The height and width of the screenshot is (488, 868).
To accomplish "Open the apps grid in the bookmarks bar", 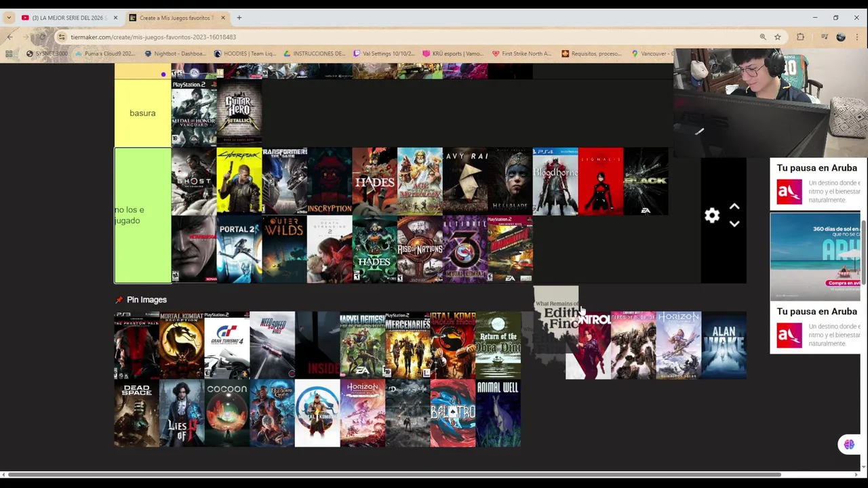I will (9, 54).
